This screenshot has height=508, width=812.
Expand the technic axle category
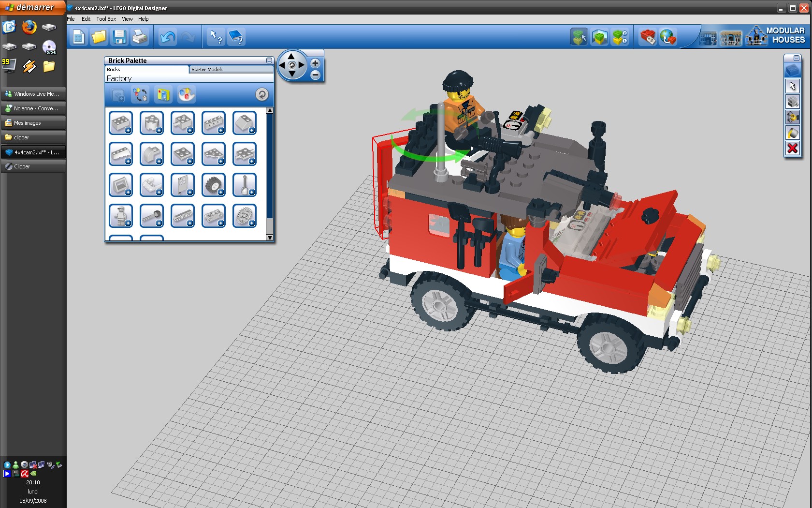pyautogui.click(x=152, y=216)
